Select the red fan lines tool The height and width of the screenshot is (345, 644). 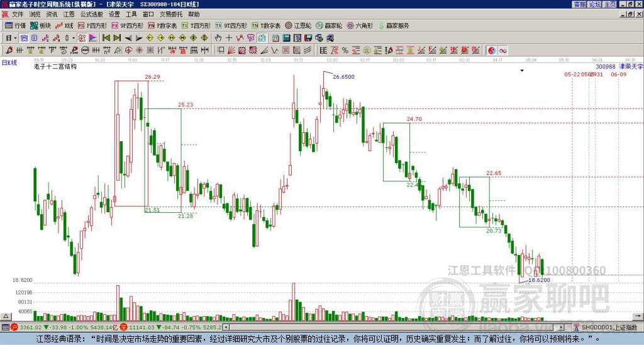231,50
